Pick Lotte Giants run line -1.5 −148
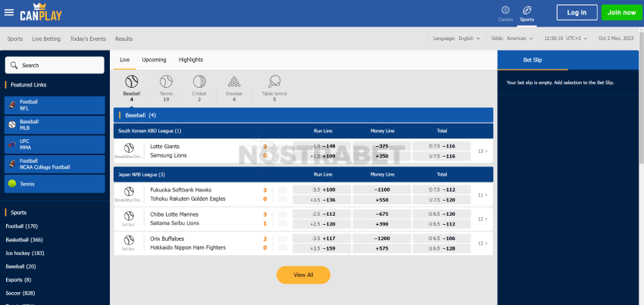 (321, 146)
